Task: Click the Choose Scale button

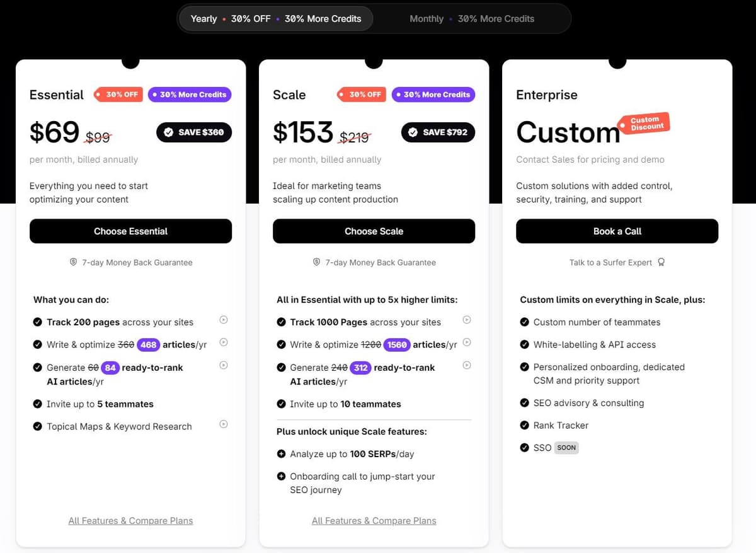Action: point(374,231)
